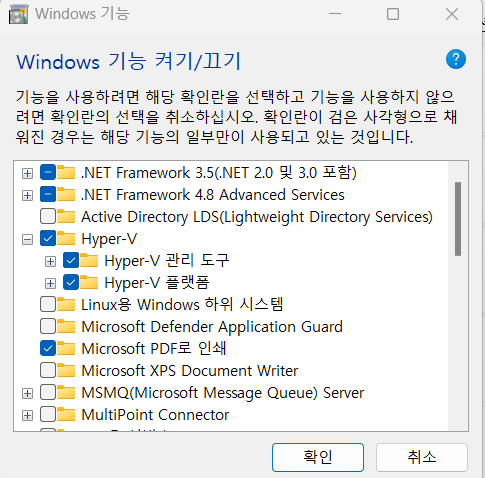485x478 pixels.
Task: Cancel the dialog with 취소 button
Action: [422, 457]
